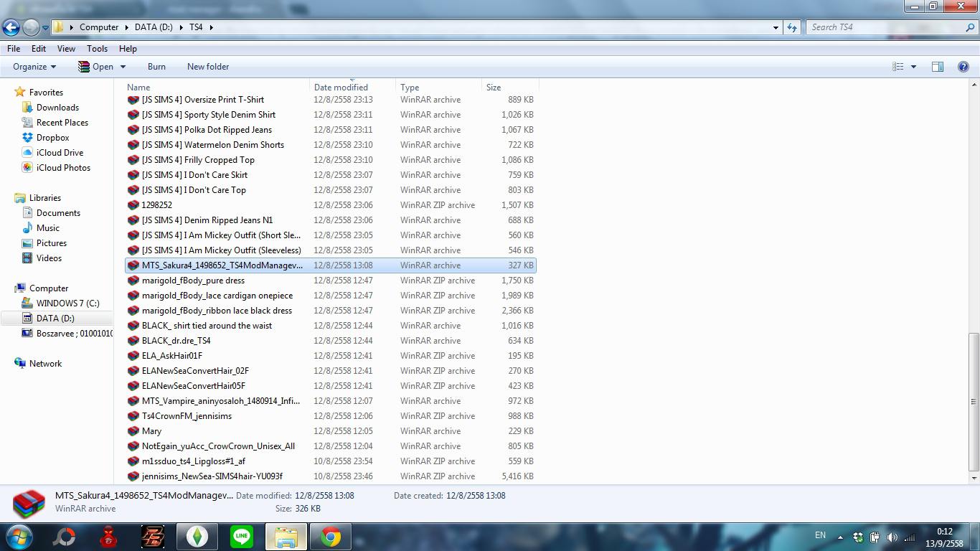Click WinRAR icon of Watermelon Denim Shorts
The width and height of the screenshot is (980, 551).
pos(133,145)
